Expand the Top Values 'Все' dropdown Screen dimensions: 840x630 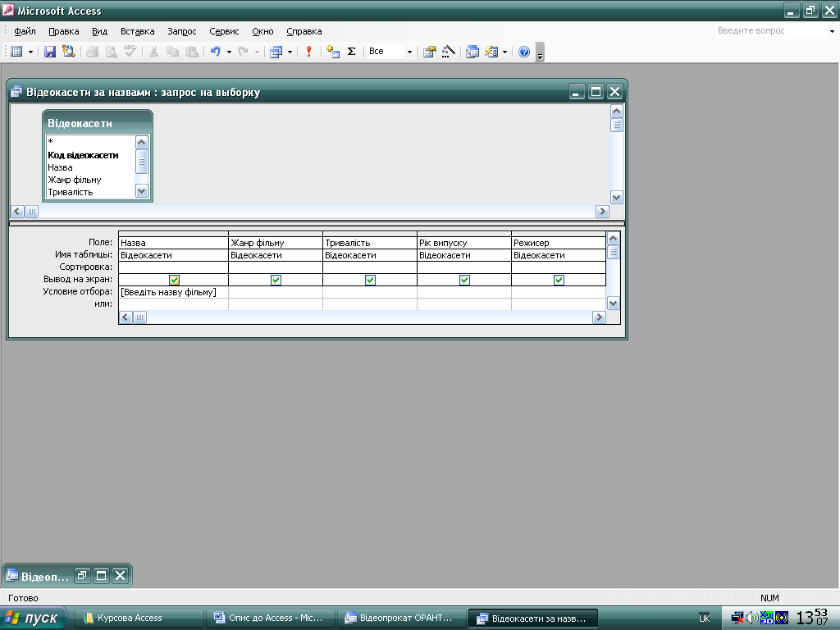click(409, 52)
